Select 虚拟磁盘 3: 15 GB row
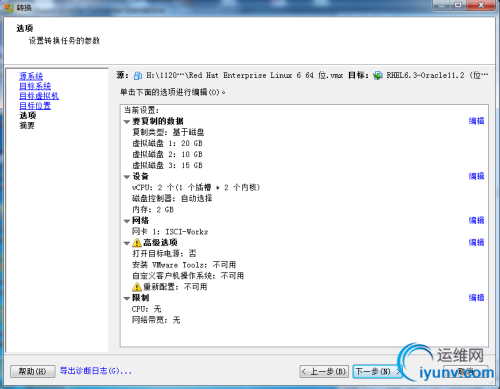The height and width of the screenshot is (389, 500). tap(167, 165)
